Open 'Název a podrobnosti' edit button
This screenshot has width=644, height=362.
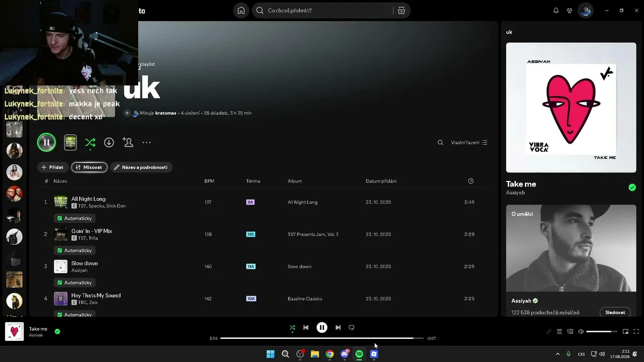141,167
